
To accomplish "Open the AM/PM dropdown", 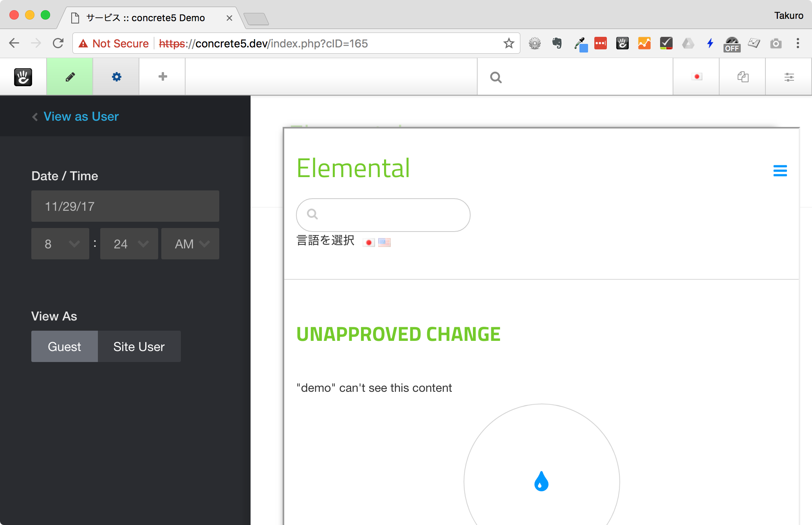I will point(190,244).
